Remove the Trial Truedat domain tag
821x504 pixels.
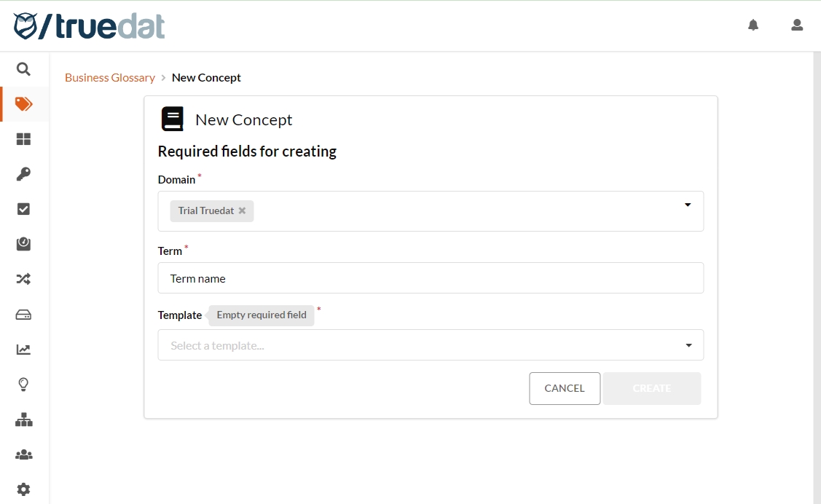(x=242, y=211)
